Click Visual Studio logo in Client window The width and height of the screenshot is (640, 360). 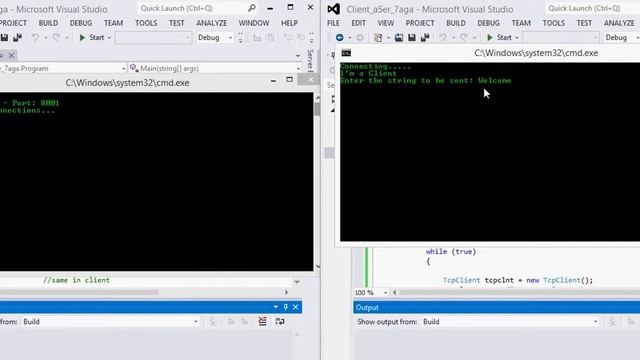(x=333, y=9)
